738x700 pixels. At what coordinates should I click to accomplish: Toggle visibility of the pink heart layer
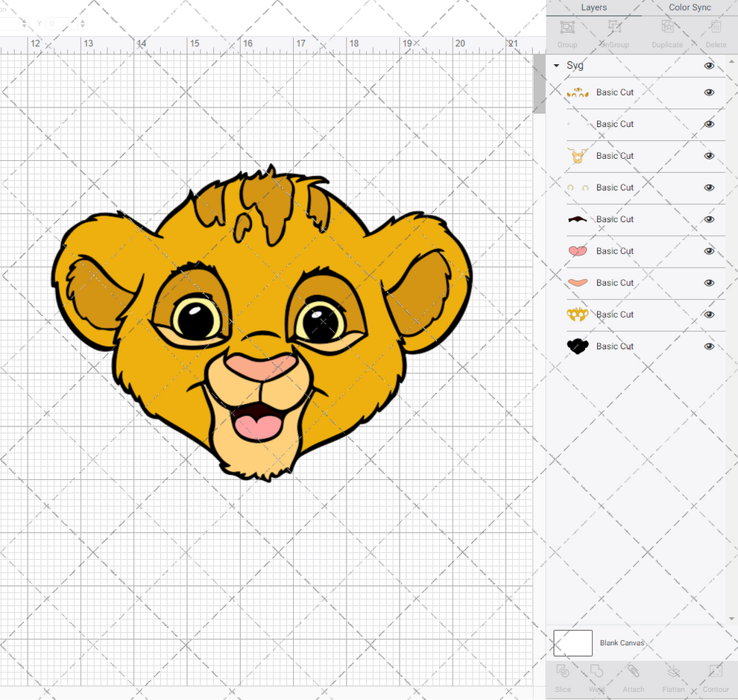pos(709,251)
